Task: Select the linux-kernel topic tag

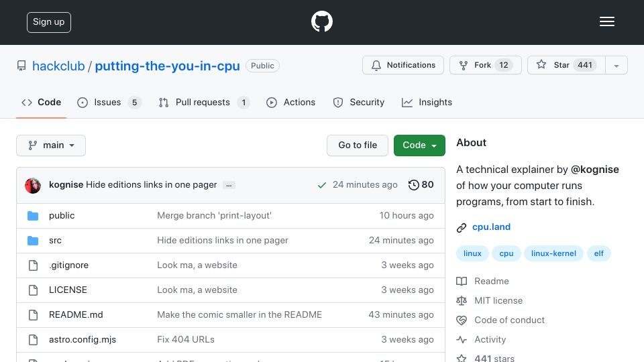Action: tap(553, 253)
